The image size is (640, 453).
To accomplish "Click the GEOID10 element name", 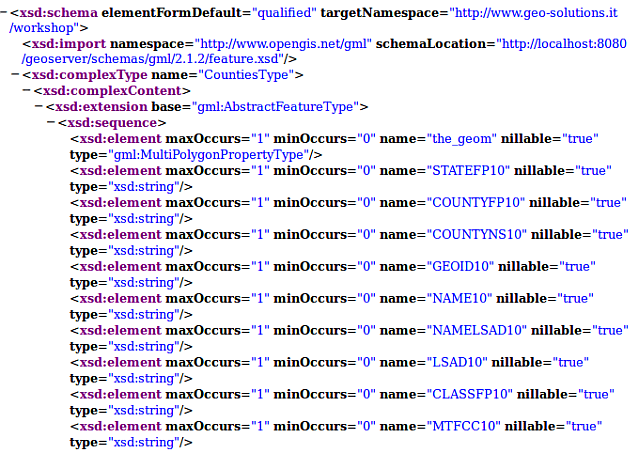I will (460, 266).
